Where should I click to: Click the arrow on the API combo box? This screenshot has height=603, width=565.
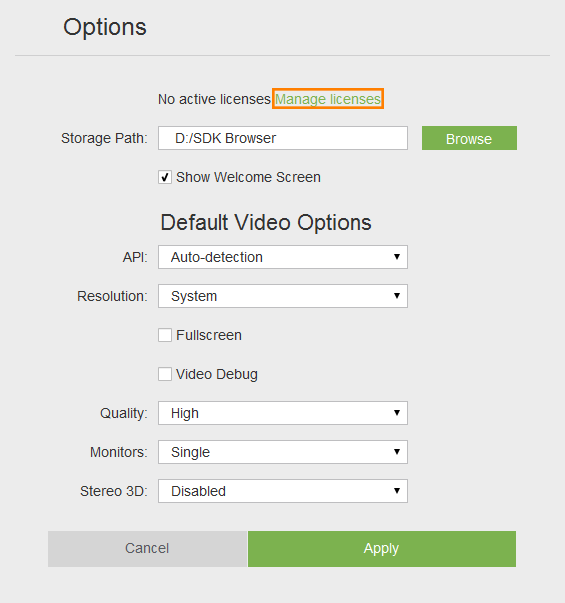(397, 257)
